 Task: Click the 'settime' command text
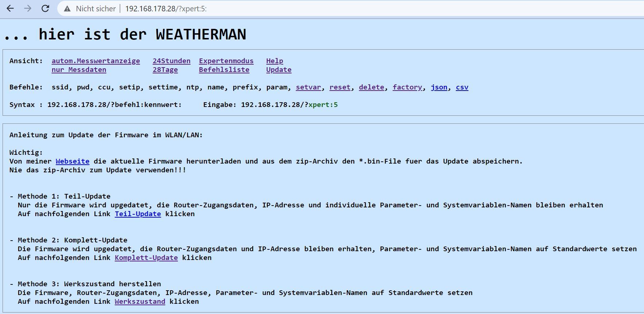[163, 87]
